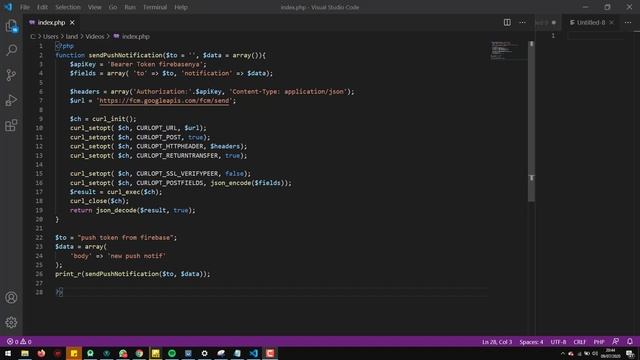
Task: Click the index.php breadcrumb item
Action: pyautogui.click(x=136, y=36)
